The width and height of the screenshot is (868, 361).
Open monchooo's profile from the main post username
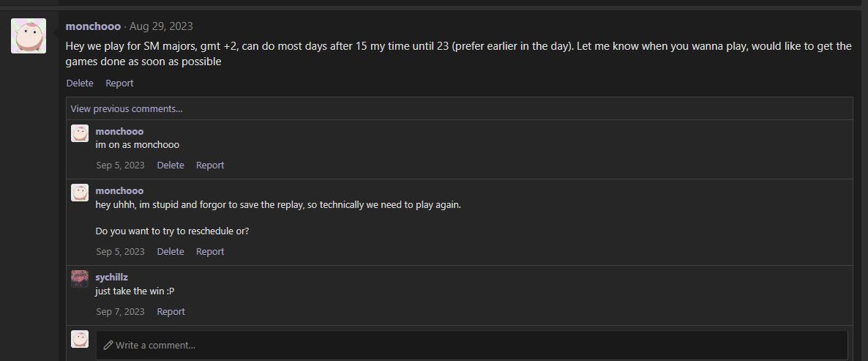93,26
